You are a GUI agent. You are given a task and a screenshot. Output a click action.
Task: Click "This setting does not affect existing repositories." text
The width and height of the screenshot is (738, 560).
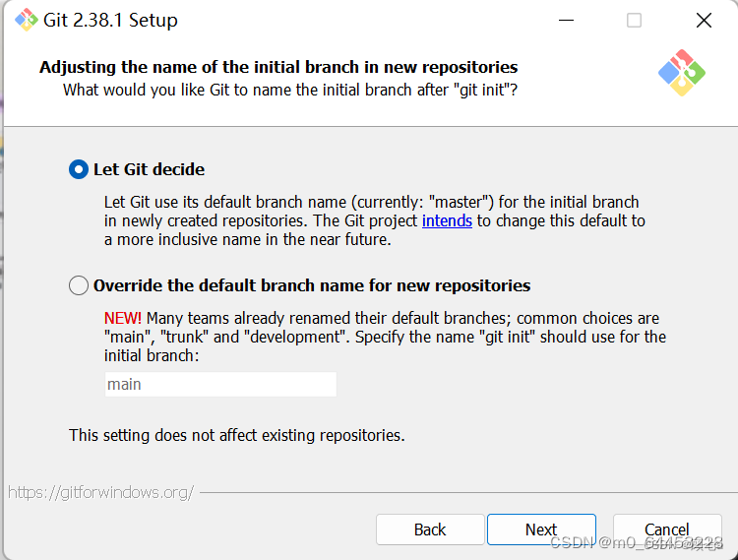[x=237, y=435]
